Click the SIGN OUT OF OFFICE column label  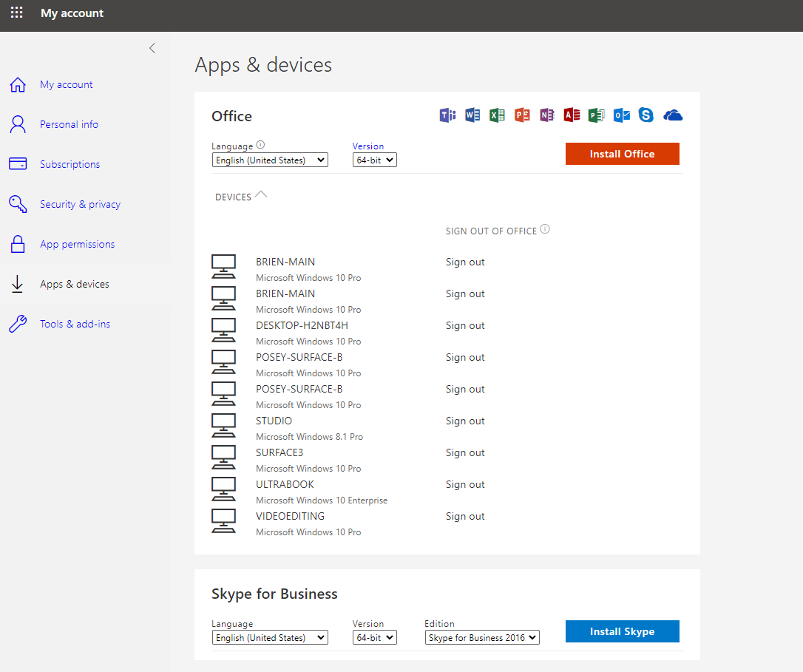click(x=491, y=231)
